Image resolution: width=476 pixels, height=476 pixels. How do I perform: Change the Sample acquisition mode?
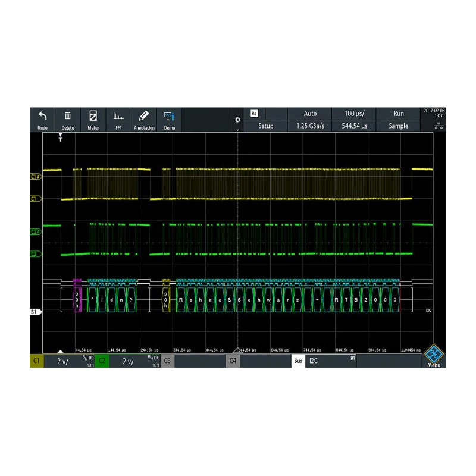pos(398,126)
